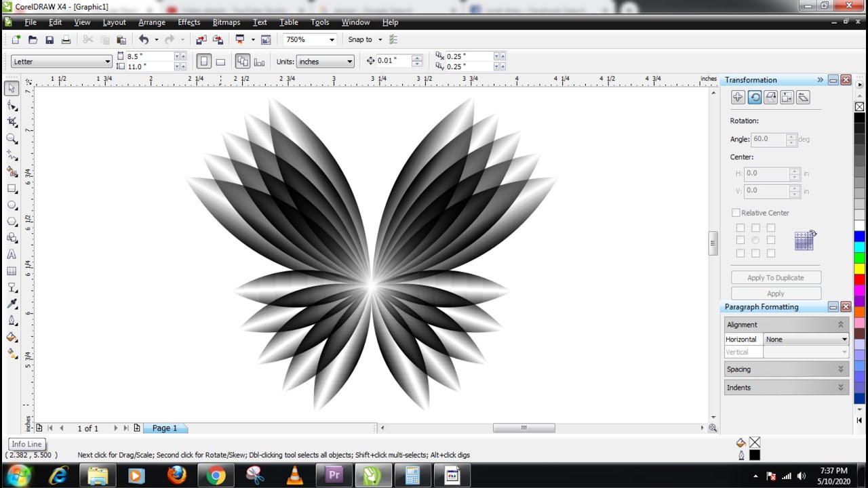The width and height of the screenshot is (868, 488).
Task: Expand the Transformation docker arrows
Action: tap(820, 80)
